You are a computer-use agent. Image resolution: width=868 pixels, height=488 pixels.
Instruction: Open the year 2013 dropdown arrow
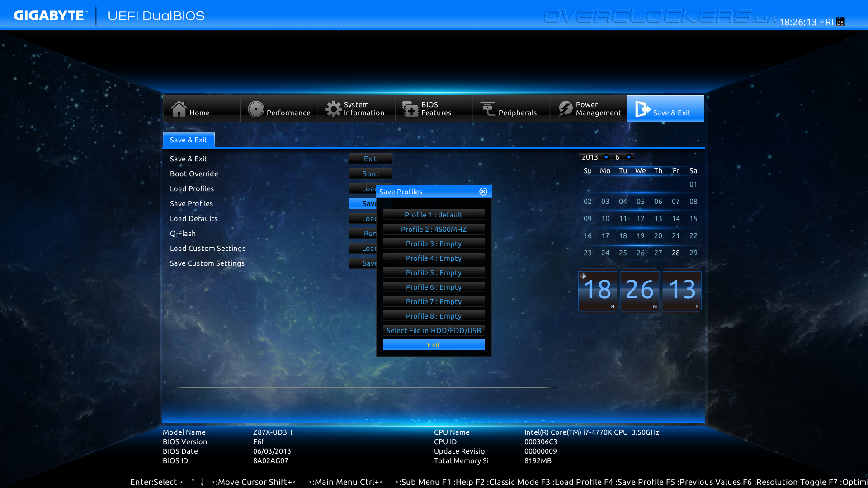606,157
